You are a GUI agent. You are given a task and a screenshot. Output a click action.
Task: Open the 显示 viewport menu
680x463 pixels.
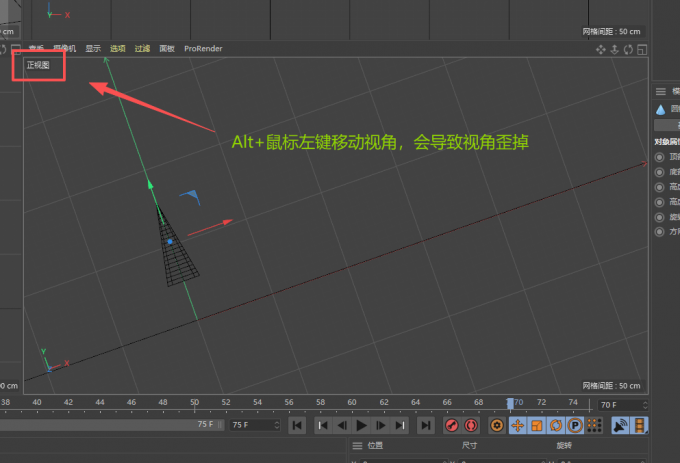(93, 49)
